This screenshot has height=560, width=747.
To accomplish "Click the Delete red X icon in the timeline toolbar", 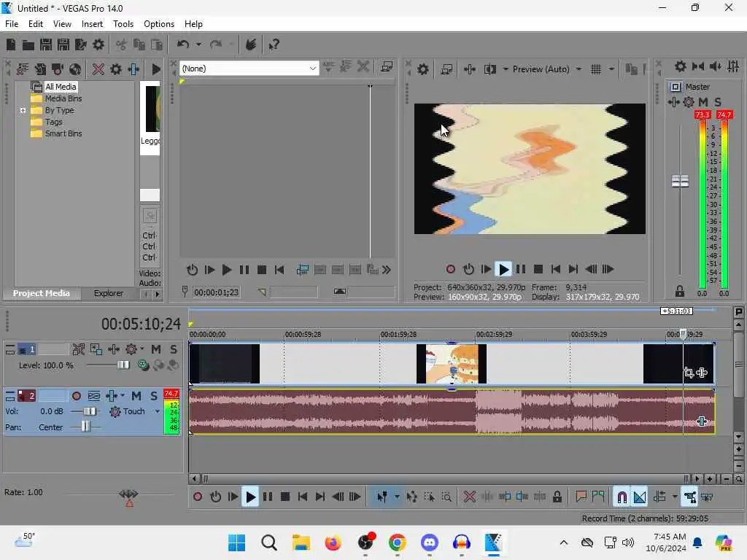I will point(469,497).
